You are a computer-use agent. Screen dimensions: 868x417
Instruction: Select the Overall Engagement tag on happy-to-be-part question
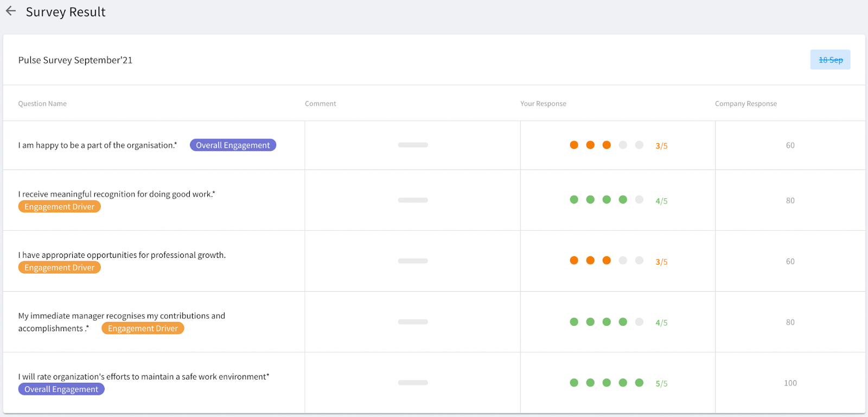(x=233, y=145)
